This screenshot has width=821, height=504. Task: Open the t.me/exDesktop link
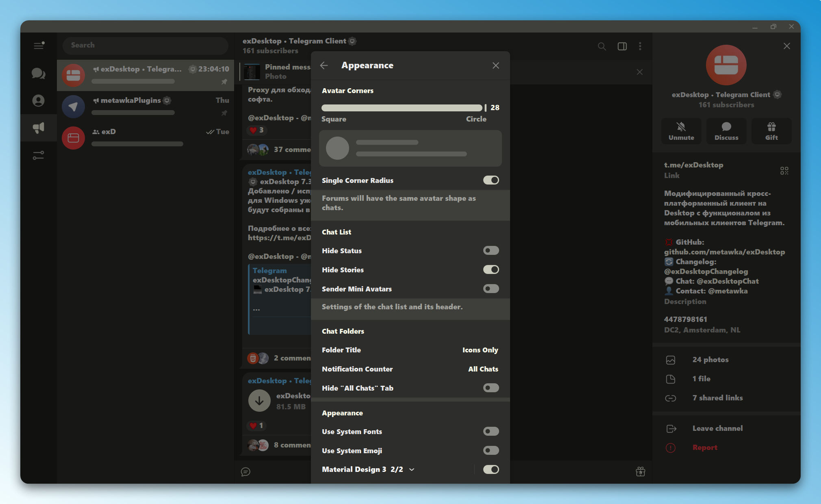[x=693, y=165]
